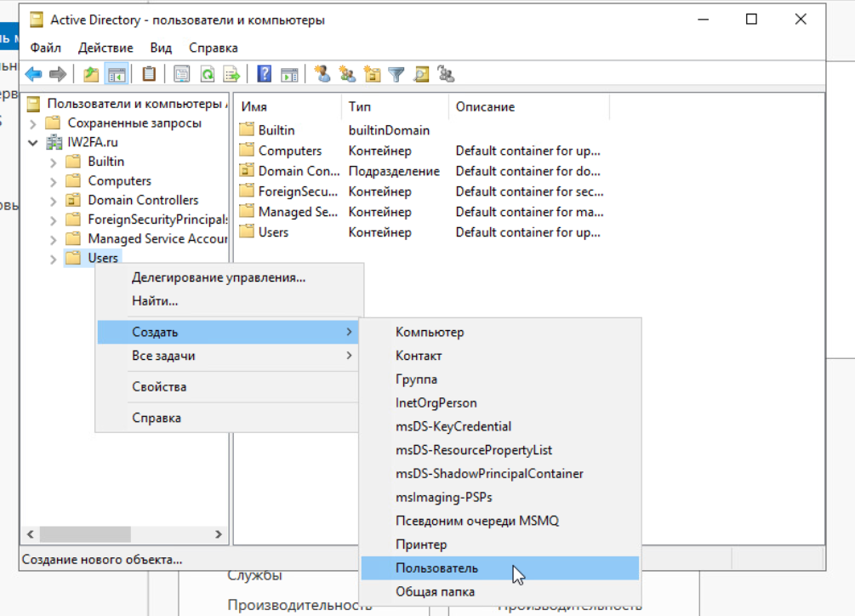Click the find objects toolbar icon
855x616 pixels.
(421, 74)
